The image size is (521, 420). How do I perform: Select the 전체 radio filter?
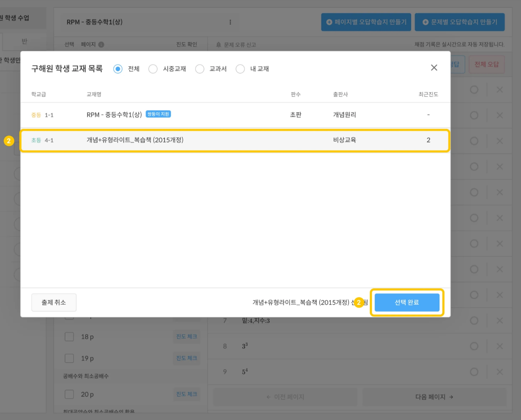pyautogui.click(x=118, y=69)
